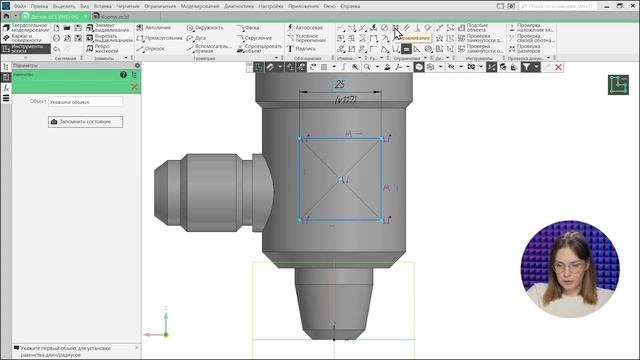Image resolution: width=640 pixels, height=360 pixels.
Task: Click the sketch mode indicator icon
Action: point(618,85)
